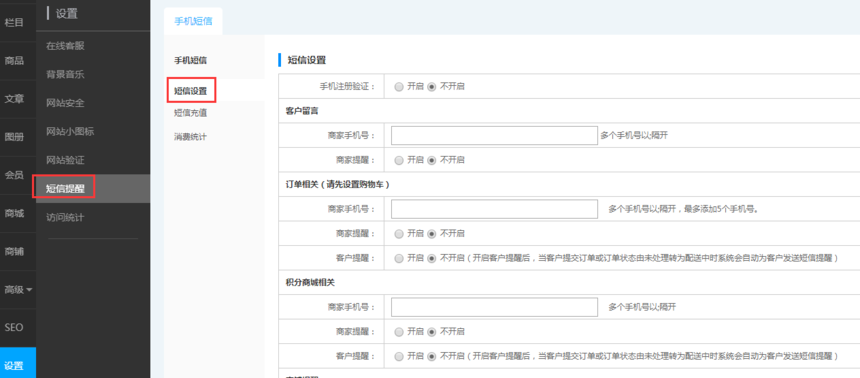Image resolution: width=860 pixels, height=378 pixels.
Task: Enable 开启 for 手机注册验证
Action: coord(399,87)
